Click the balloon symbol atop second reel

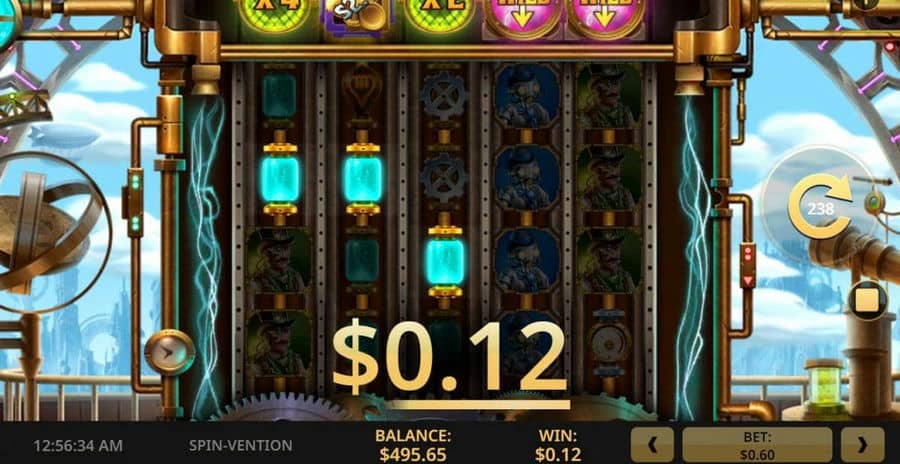click(x=362, y=90)
